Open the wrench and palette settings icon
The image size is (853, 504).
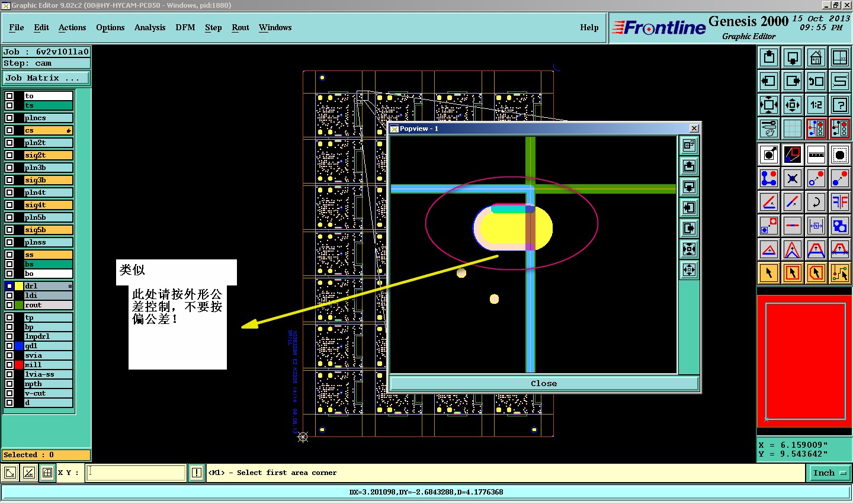(769, 129)
